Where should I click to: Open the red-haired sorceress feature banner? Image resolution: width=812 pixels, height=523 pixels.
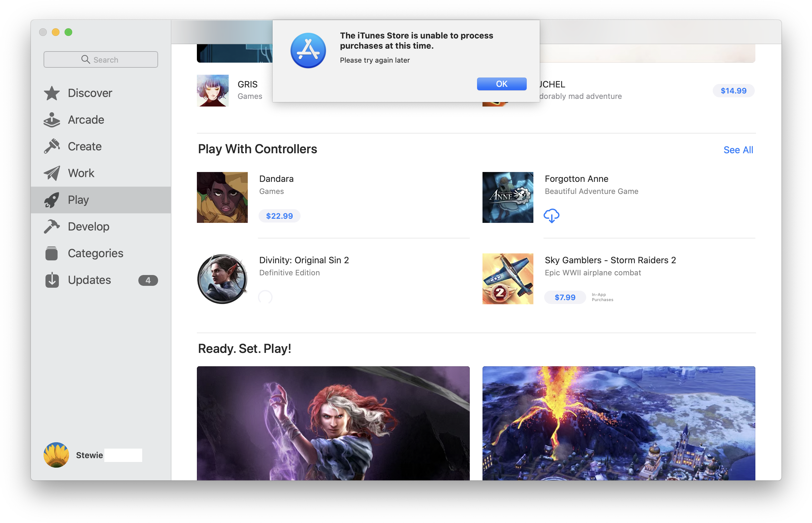[333, 423]
